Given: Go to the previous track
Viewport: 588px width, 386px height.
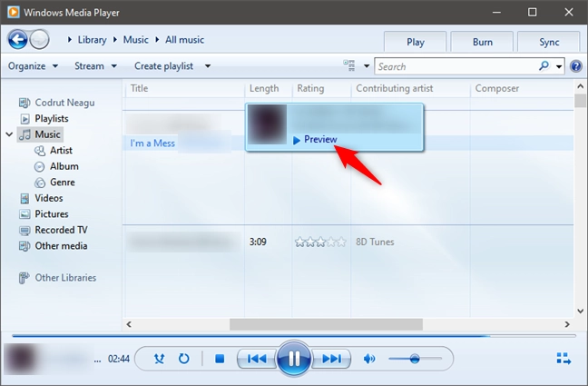Looking at the screenshot, I should [x=257, y=359].
